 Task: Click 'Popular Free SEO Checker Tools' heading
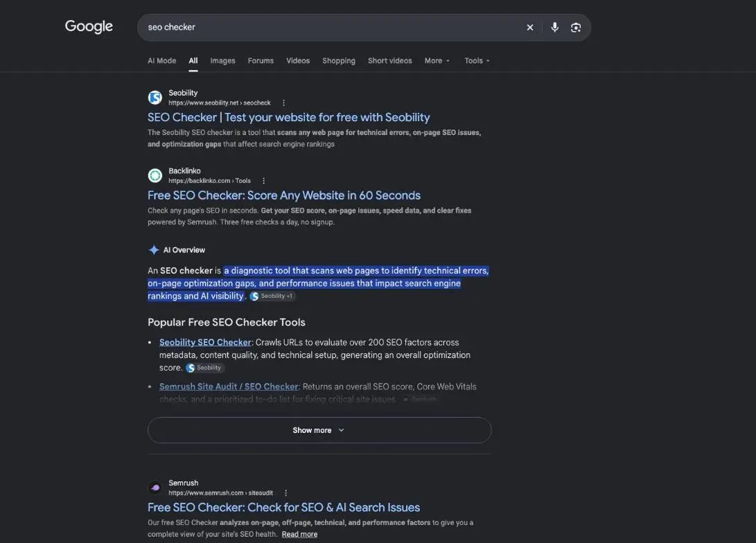(226, 322)
